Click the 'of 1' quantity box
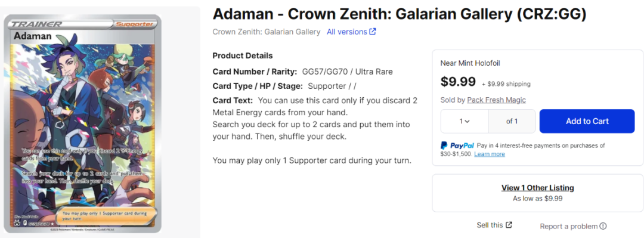Image resolution: width=644 pixels, height=238 pixels. coord(512,121)
